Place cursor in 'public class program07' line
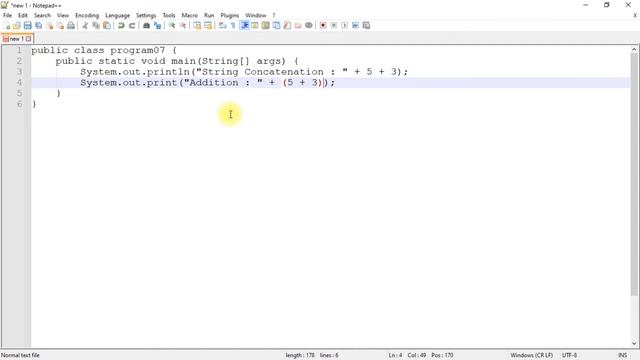640x360 pixels. tap(104, 50)
